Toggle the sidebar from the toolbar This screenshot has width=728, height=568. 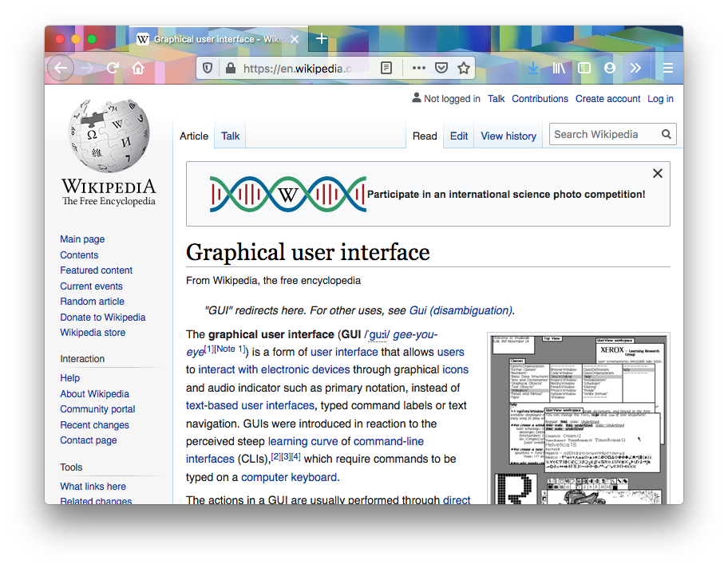(584, 69)
